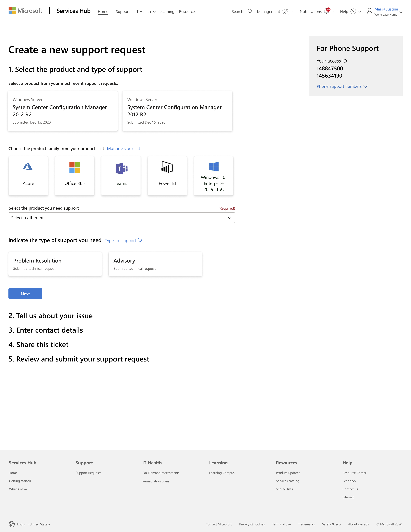
Task: Click the globe language icon
Action: tap(12, 524)
